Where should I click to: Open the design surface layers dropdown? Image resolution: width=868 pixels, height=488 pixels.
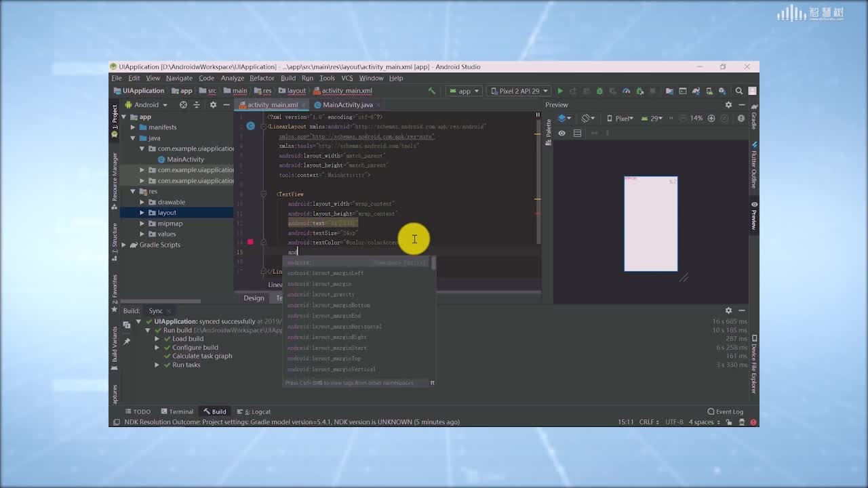565,118
